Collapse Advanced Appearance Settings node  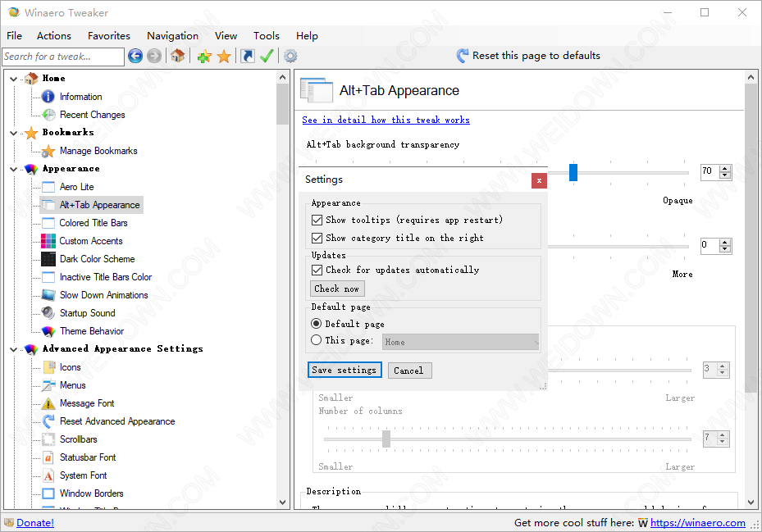coord(14,349)
